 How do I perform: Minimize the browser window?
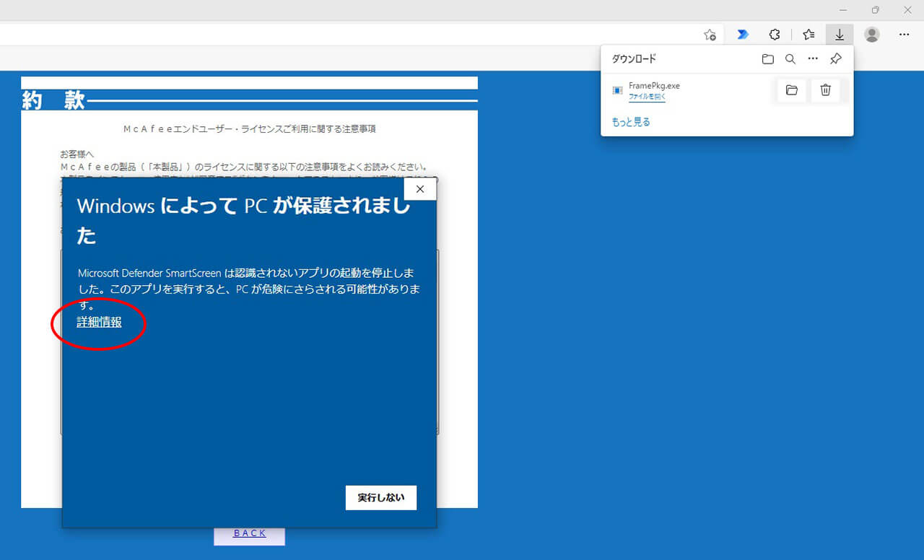(842, 10)
